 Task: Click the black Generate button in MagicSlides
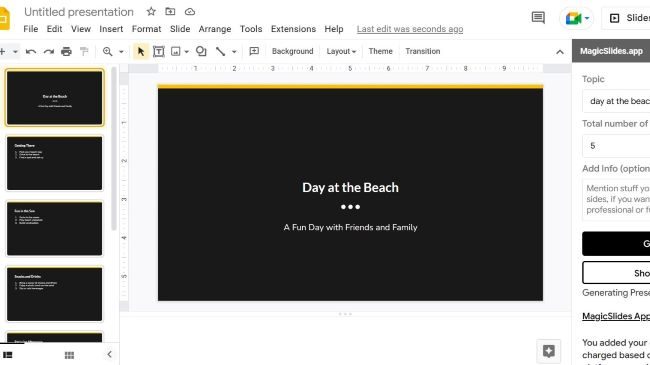click(x=616, y=243)
